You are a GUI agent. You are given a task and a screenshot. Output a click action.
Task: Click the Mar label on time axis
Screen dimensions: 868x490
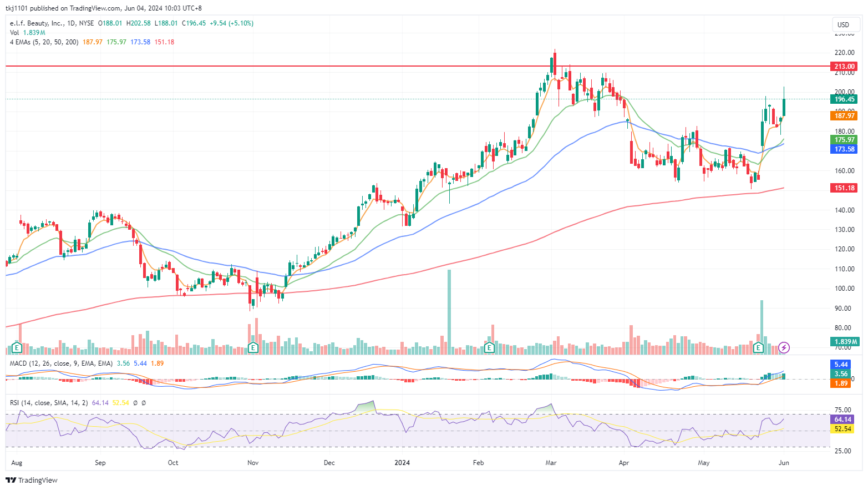[x=551, y=463]
